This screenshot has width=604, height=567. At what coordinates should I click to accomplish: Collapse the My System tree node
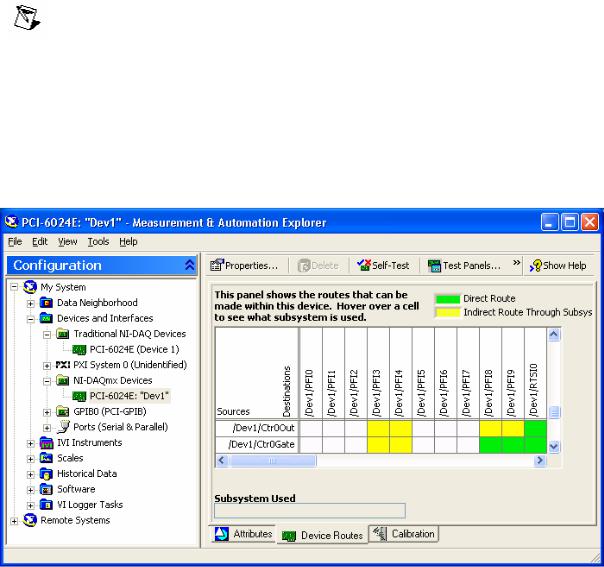14,287
